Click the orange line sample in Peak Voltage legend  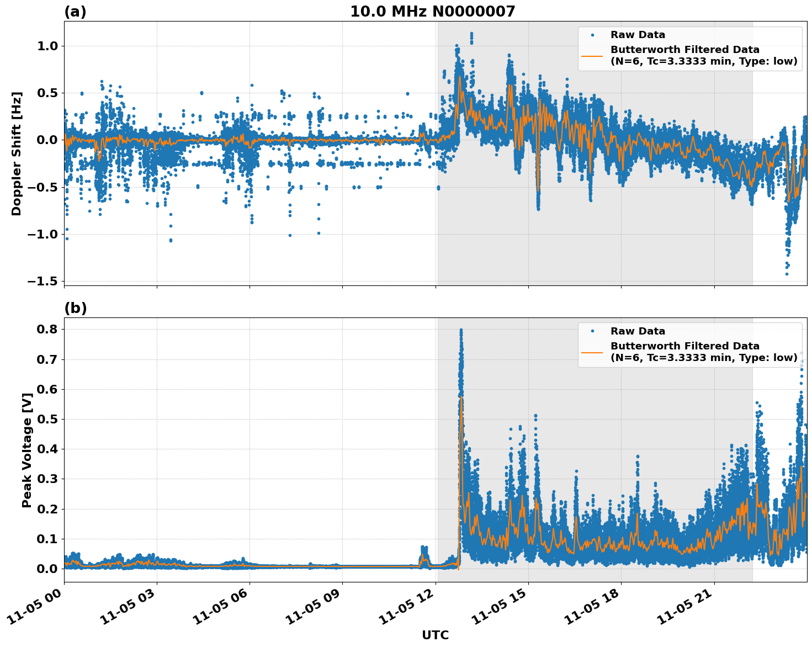tap(592, 352)
